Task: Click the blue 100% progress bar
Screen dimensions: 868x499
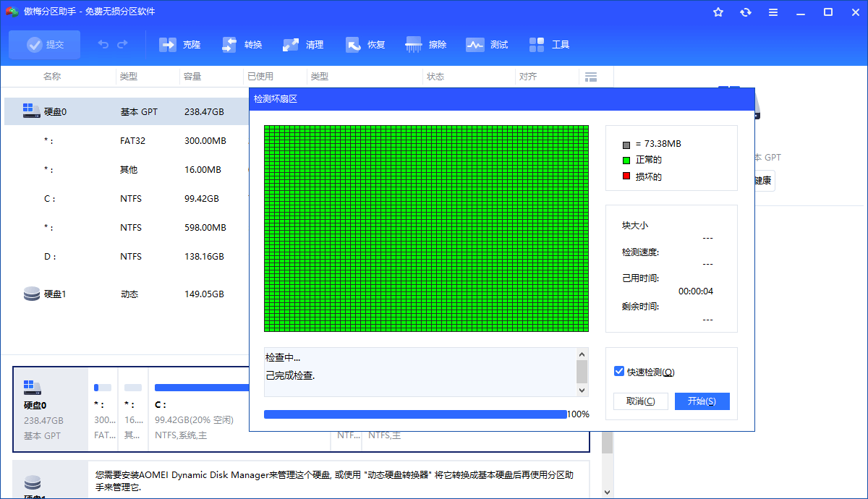Action: coord(415,414)
